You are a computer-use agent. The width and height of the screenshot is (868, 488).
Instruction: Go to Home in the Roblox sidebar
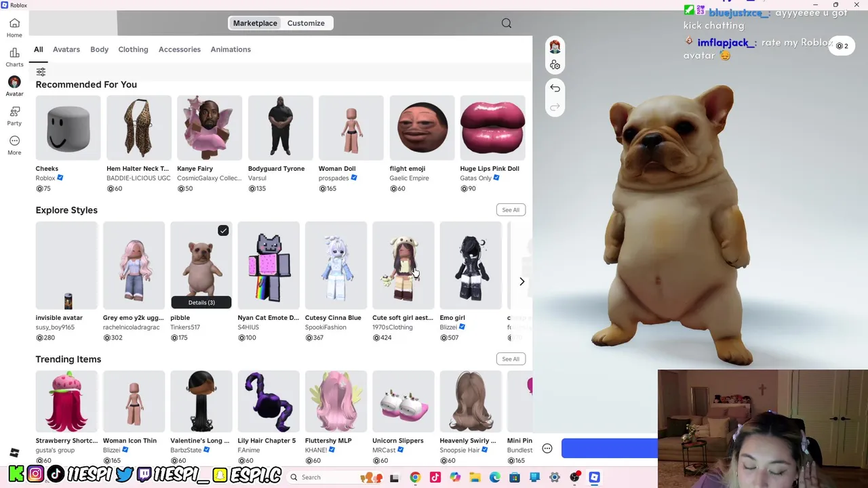tap(14, 28)
